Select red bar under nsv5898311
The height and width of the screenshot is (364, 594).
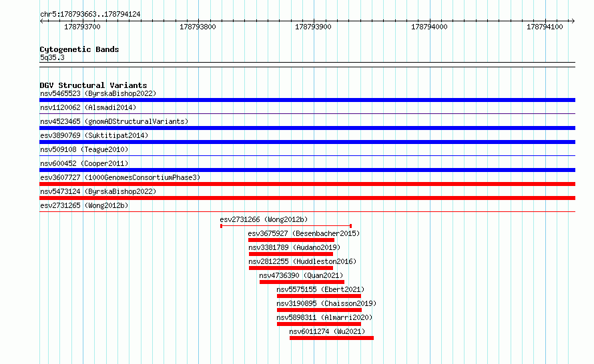319,324
